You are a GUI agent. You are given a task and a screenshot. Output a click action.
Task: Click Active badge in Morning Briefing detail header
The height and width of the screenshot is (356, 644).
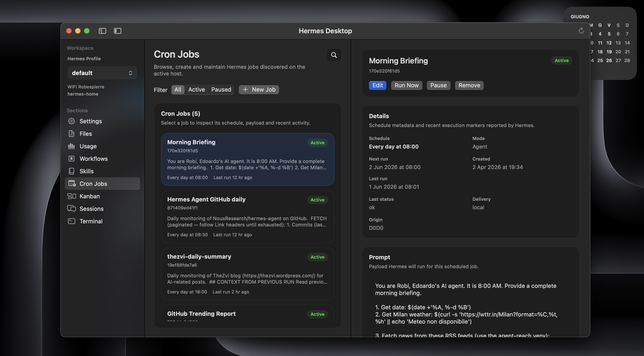tap(561, 61)
